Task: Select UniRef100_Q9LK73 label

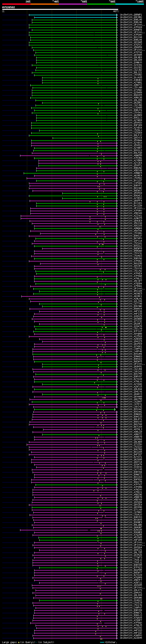Action: click(x=131, y=590)
